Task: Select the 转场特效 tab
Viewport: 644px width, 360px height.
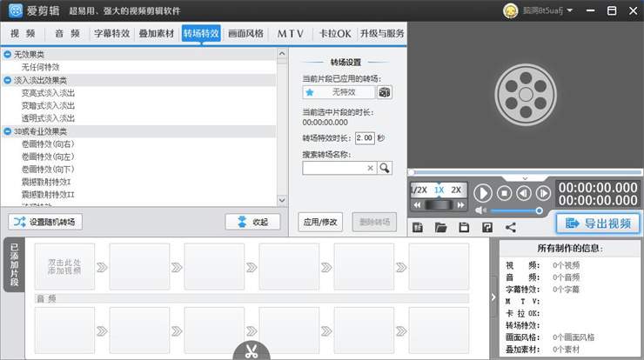Action: tap(201, 33)
